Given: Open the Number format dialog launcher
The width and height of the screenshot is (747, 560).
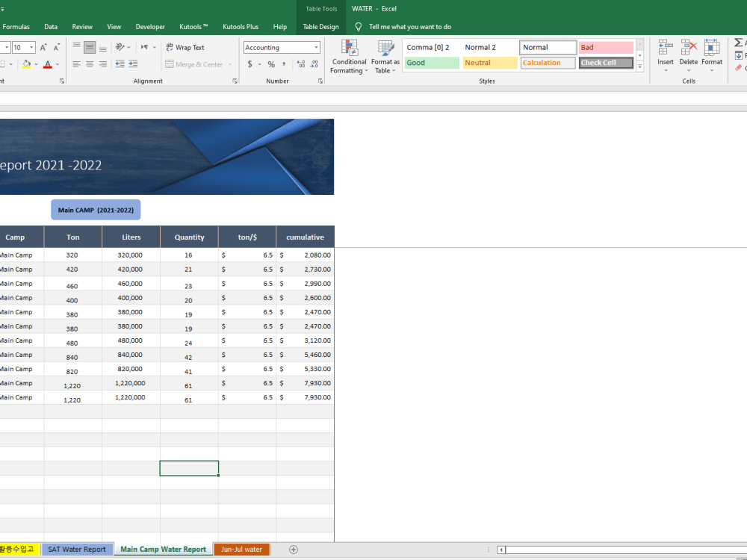Looking at the screenshot, I should tap(320, 81).
